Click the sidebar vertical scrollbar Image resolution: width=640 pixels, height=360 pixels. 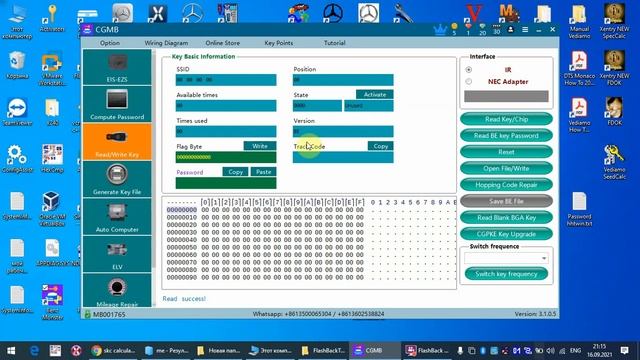tap(154, 159)
